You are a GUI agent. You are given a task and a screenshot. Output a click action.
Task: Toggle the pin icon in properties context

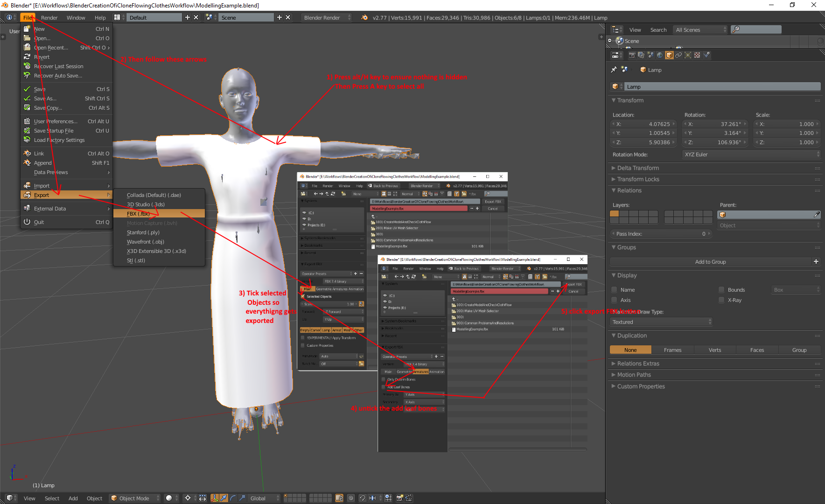(614, 70)
